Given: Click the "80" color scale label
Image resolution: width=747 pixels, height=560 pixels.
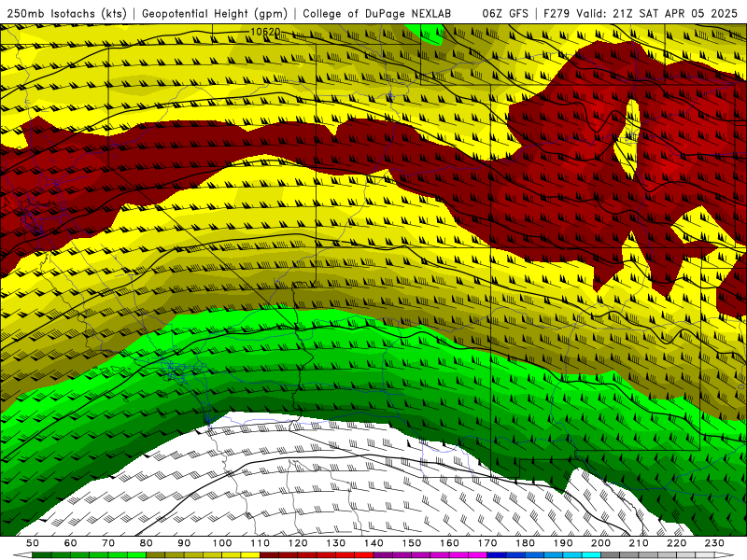Looking at the screenshot, I should (147, 543).
